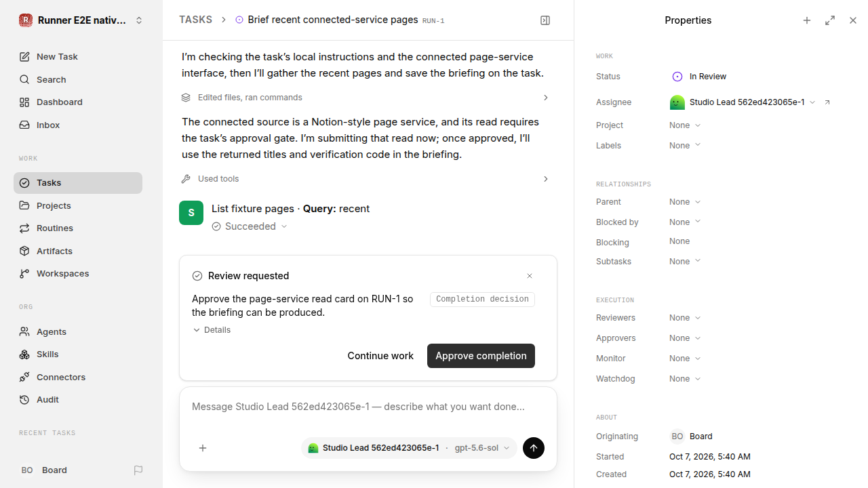Click Approve completion
868x488 pixels.
(481, 356)
